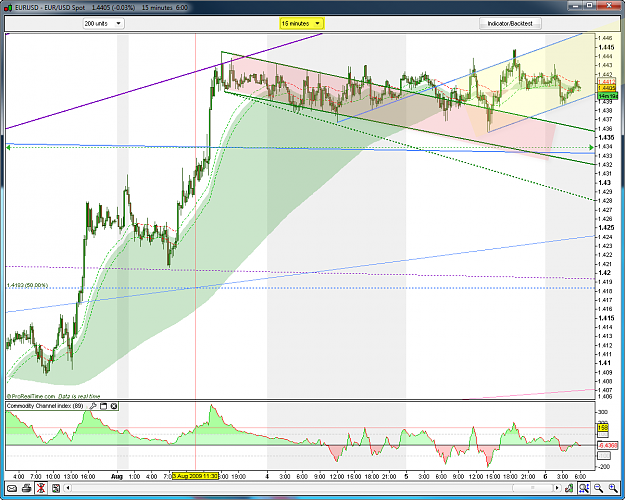625x500 pixels.
Task: Click the yellow 158 CCI value label
Action: 603,428
